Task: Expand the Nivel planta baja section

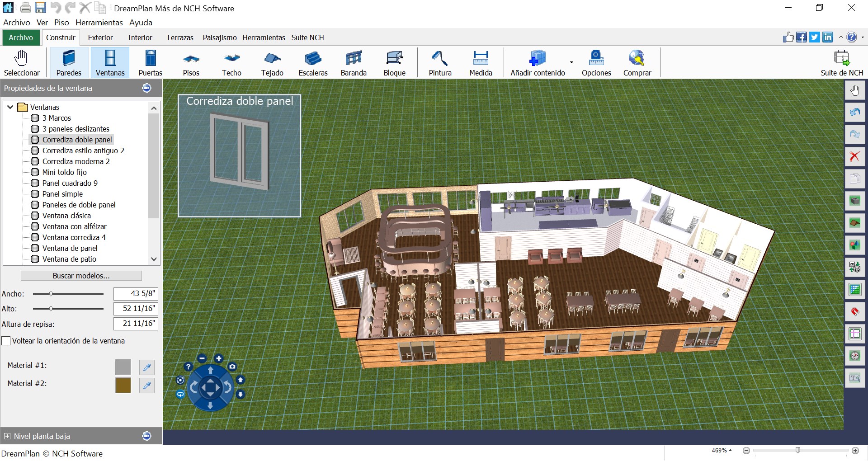Action: click(7, 436)
